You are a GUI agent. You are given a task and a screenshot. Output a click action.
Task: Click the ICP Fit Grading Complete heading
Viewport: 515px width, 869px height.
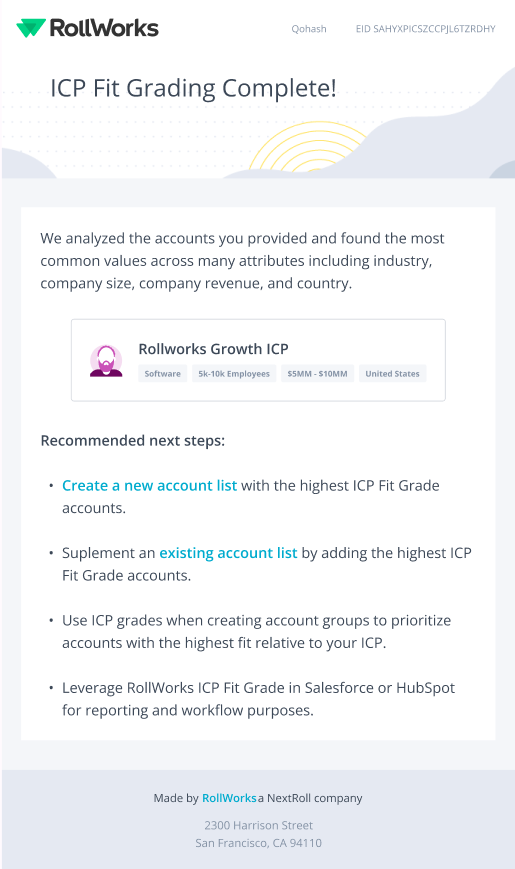[193, 89]
